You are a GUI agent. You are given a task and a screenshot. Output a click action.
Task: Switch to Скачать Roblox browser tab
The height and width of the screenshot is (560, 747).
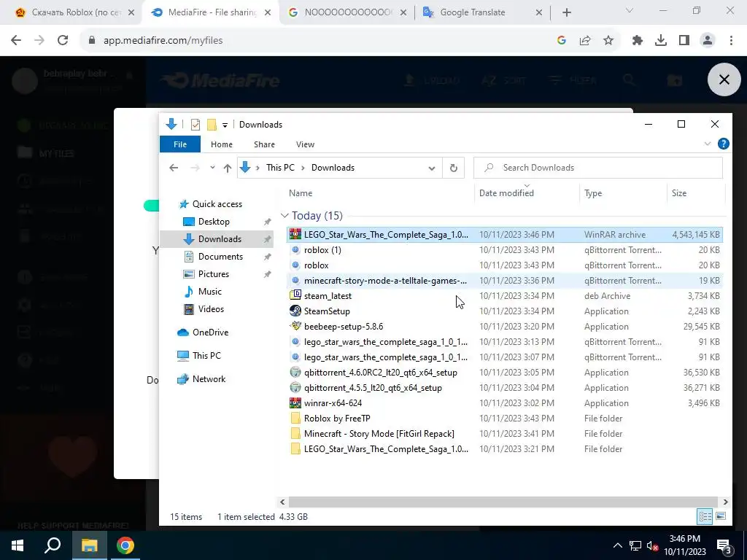pos(71,12)
